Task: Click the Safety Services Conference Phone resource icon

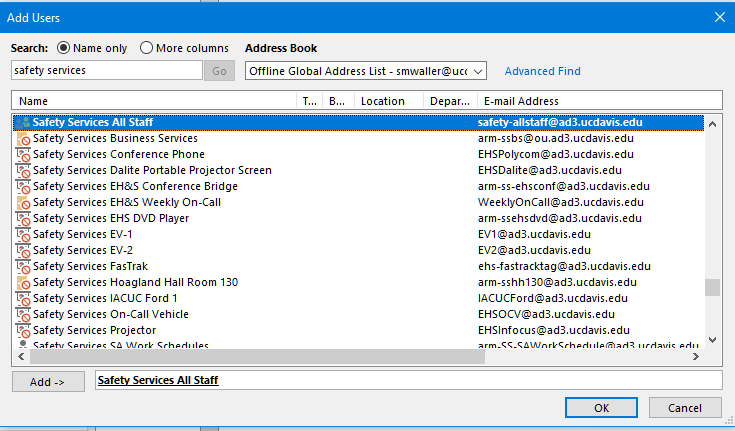Action: 23,154
